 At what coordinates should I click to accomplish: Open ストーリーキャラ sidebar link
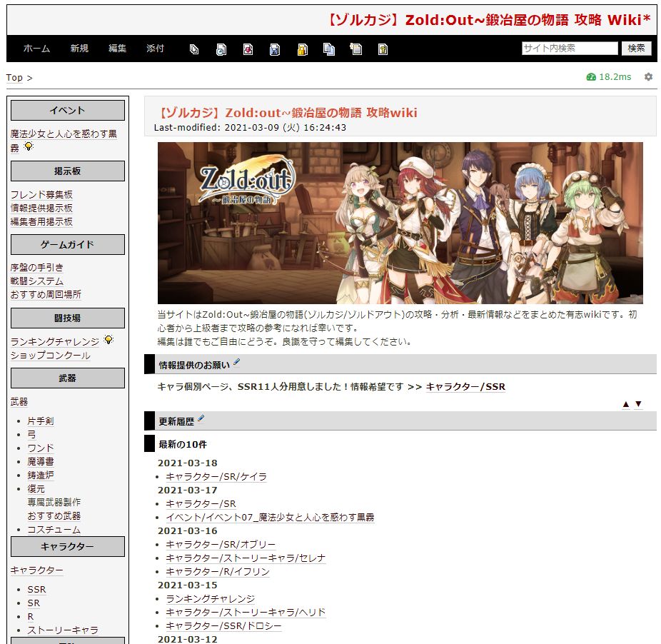pos(63,630)
